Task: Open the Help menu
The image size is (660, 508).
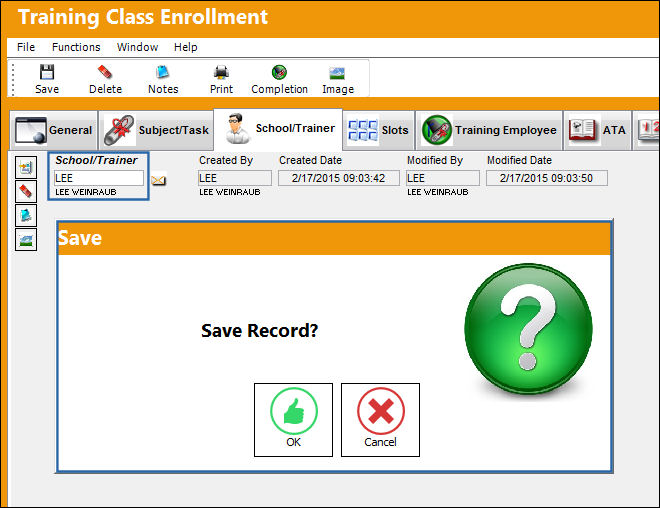Action: (x=186, y=47)
